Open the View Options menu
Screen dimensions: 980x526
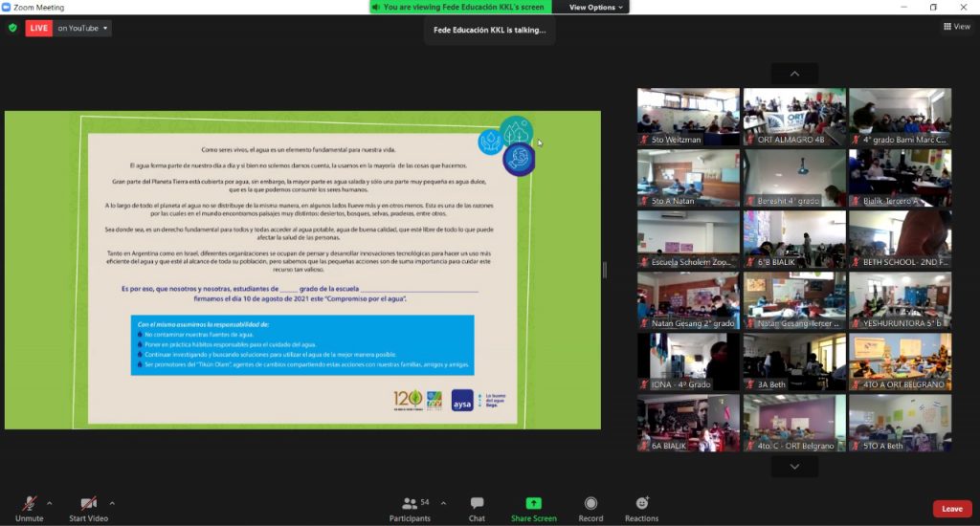597,7
